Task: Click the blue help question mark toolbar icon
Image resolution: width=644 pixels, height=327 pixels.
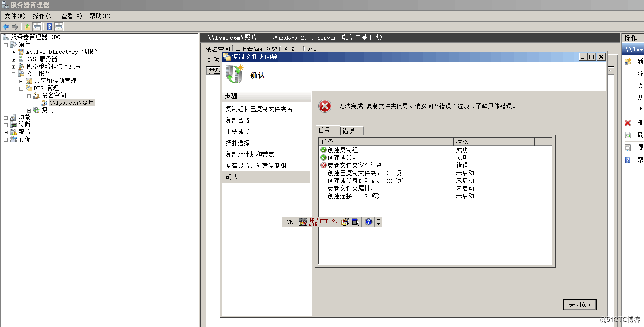Action: click(49, 27)
